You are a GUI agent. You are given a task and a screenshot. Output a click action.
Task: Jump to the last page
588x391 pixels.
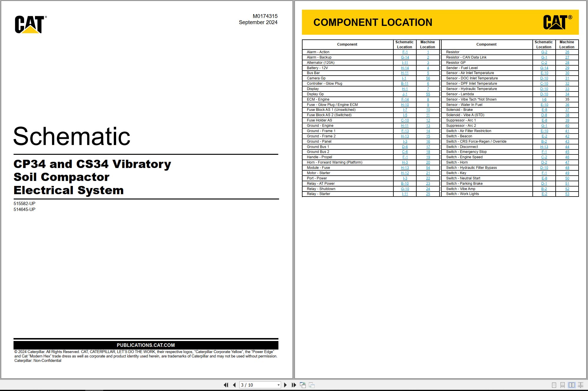[x=294, y=385]
